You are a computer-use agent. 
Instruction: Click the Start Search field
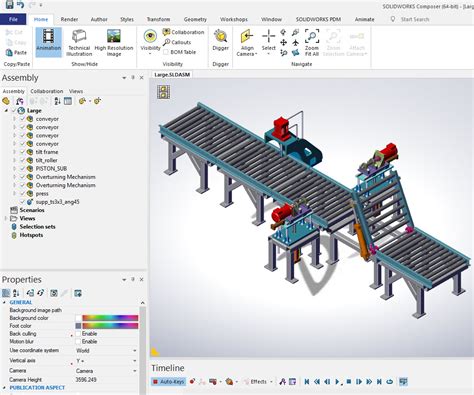tap(415, 19)
